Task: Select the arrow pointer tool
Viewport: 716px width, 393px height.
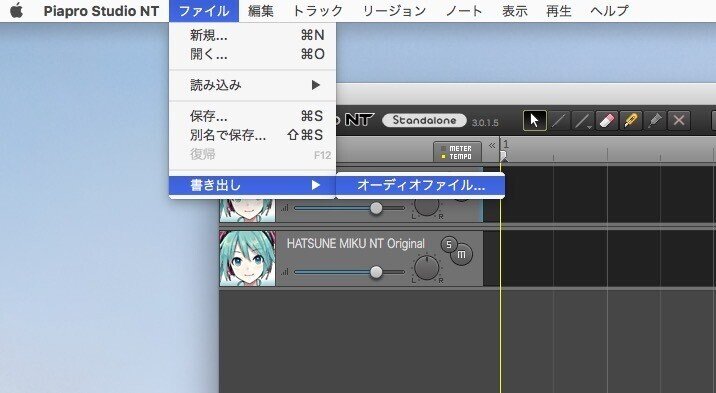Action: (535, 121)
